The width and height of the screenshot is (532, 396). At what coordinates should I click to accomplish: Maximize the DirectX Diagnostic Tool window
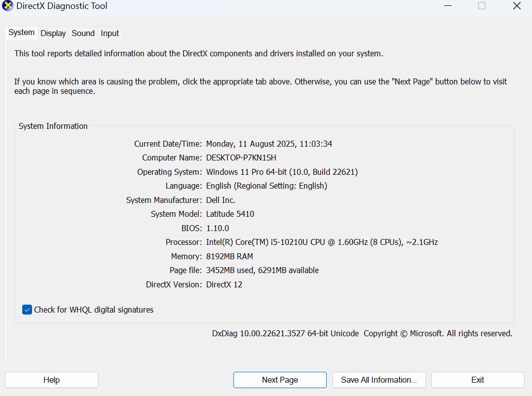[x=482, y=6]
